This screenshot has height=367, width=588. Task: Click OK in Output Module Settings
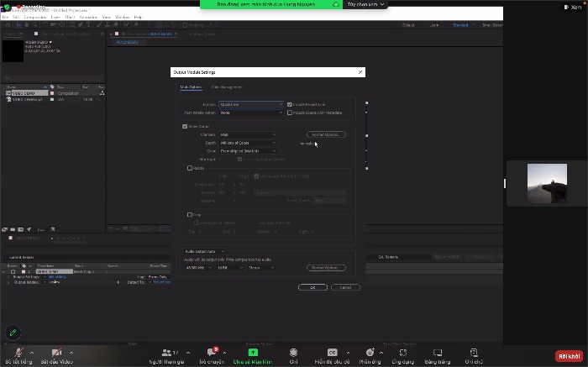pos(312,287)
